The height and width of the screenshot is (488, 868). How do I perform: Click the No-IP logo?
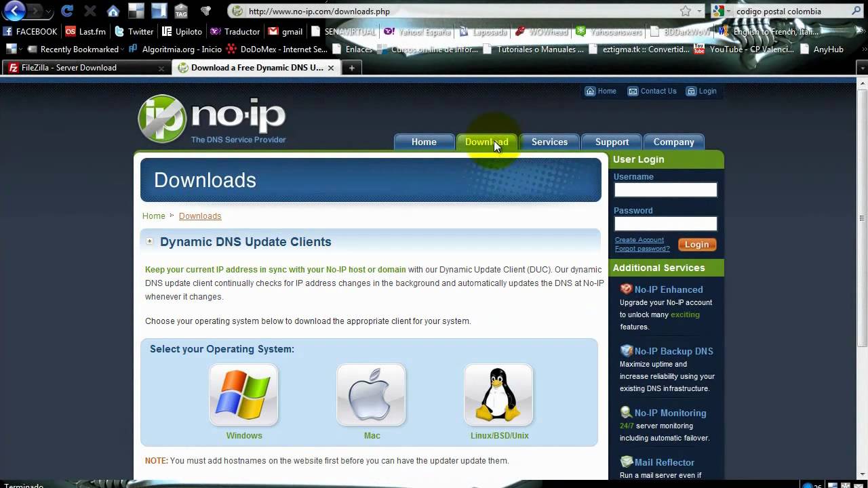point(212,119)
